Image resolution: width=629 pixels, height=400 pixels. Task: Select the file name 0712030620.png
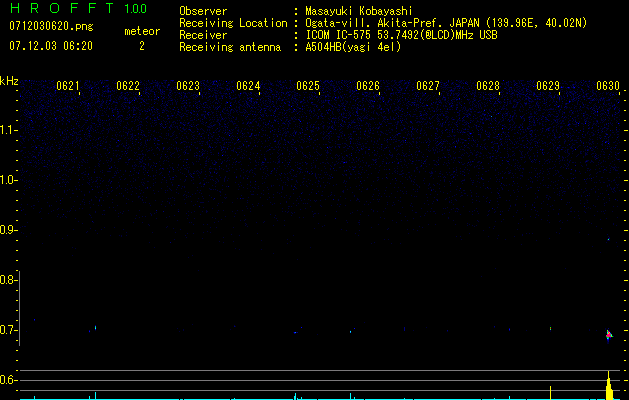[x=51, y=26]
